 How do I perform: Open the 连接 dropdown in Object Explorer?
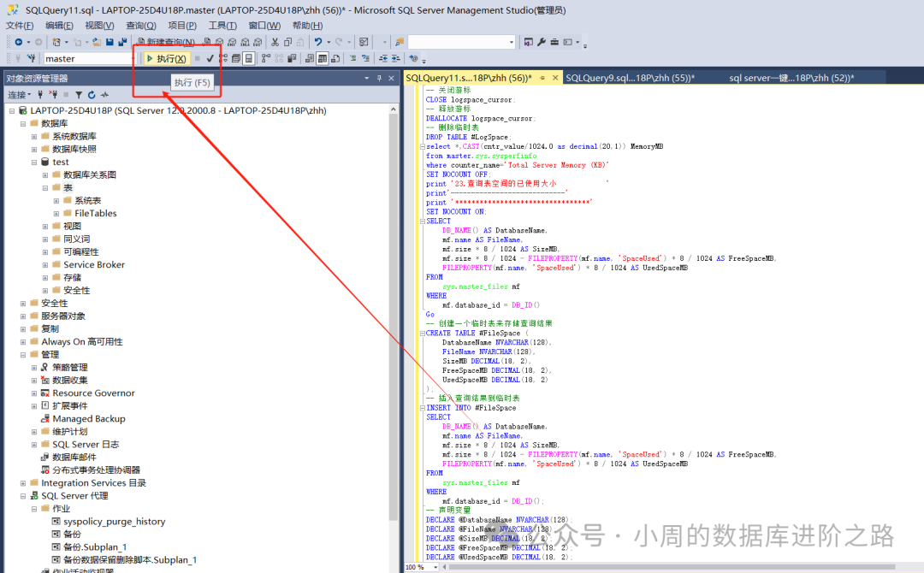tap(19, 94)
